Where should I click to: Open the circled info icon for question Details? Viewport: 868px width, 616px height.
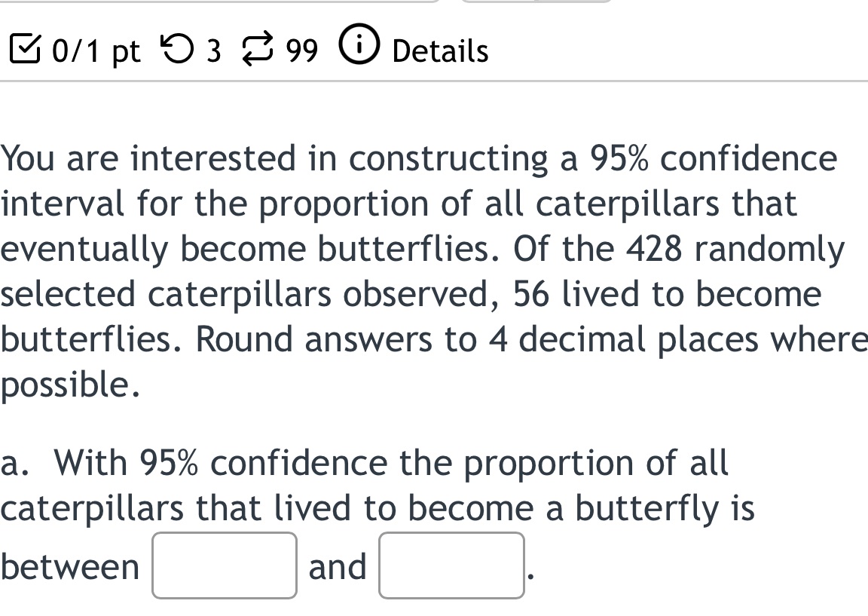pos(358,48)
